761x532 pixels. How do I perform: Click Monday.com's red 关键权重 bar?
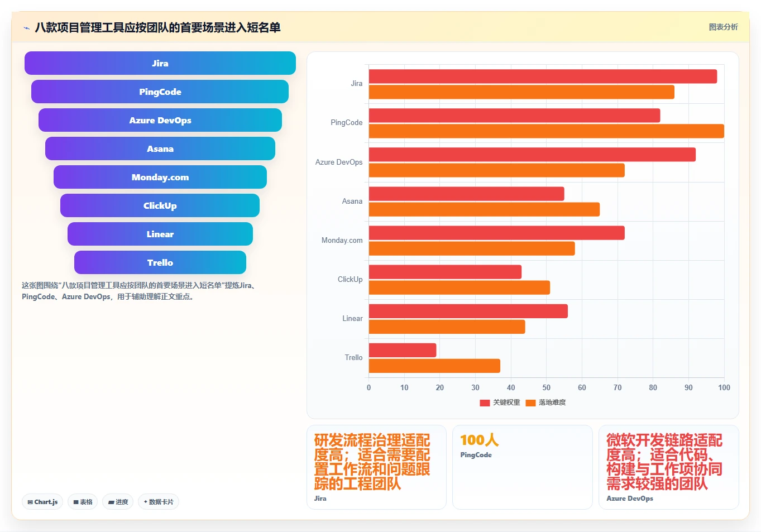[496, 233]
